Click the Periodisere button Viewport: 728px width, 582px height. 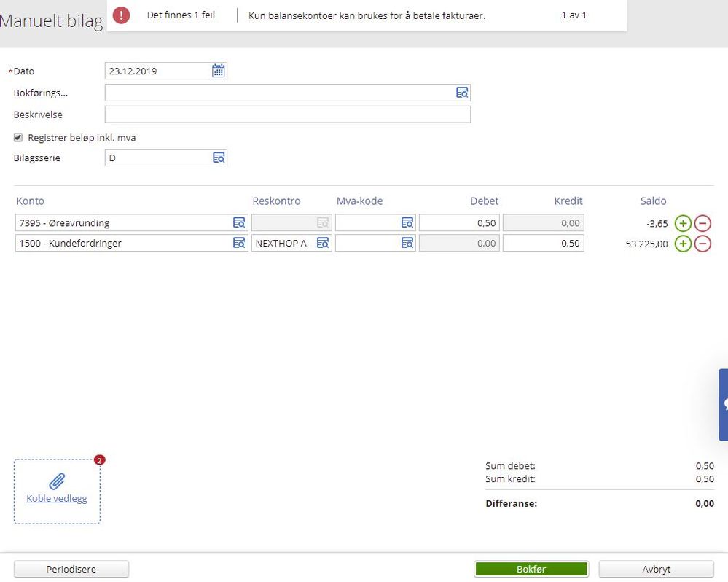click(x=71, y=569)
